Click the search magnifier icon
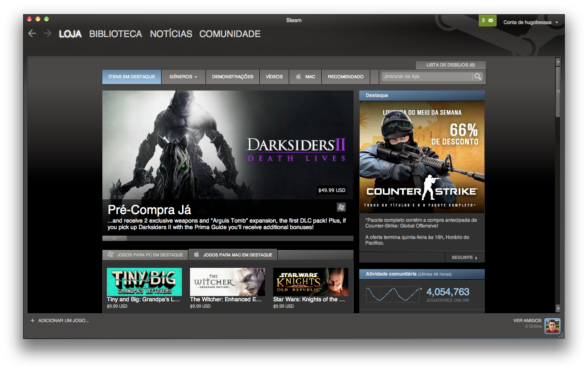 (x=477, y=77)
